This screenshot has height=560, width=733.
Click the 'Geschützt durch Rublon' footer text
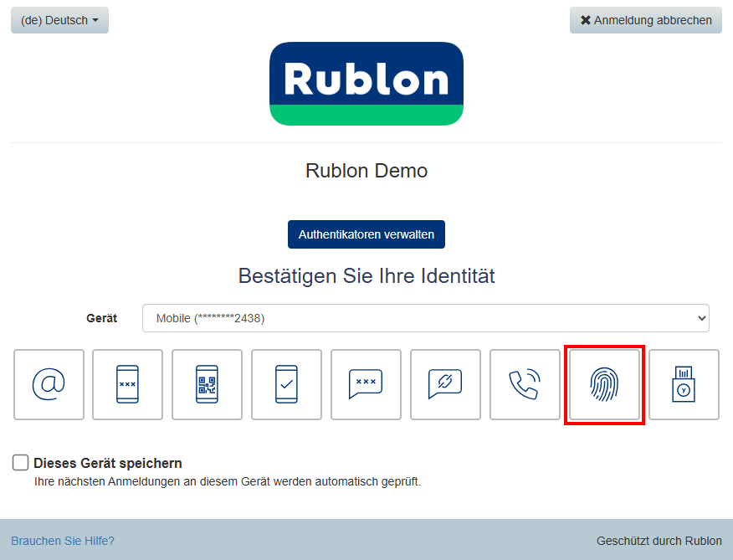click(x=659, y=541)
